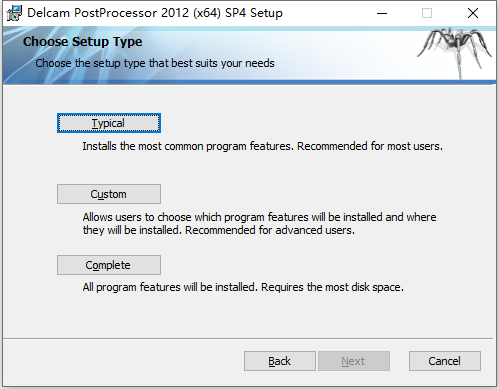Click the Typical description about common program features

262,146
